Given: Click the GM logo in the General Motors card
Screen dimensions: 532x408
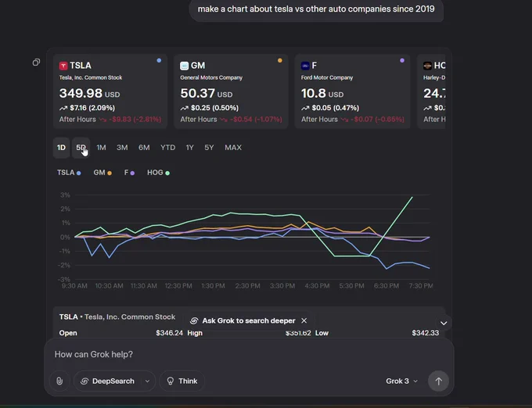Looking at the screenshot, I should tap(184, 66).
